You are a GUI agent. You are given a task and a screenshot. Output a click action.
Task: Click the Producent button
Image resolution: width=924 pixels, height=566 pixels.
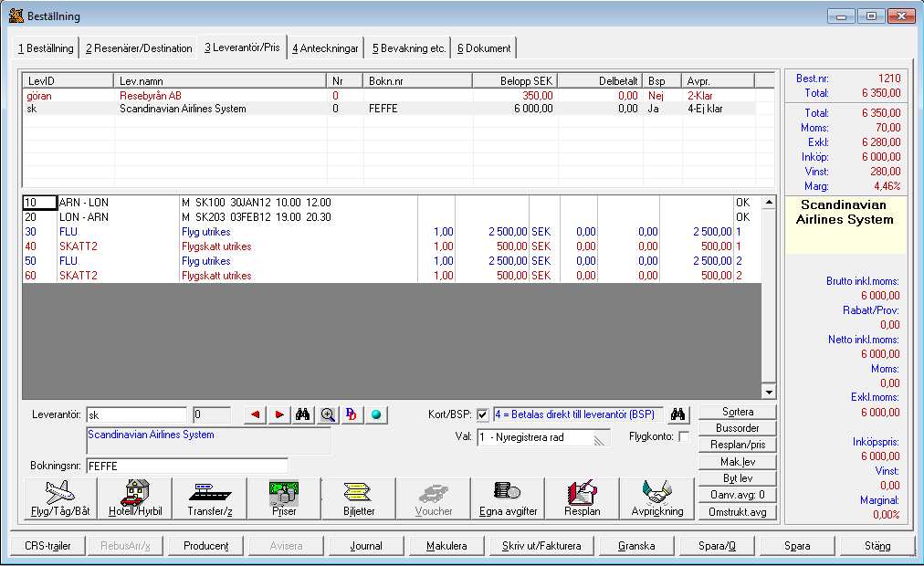[205, 546]
